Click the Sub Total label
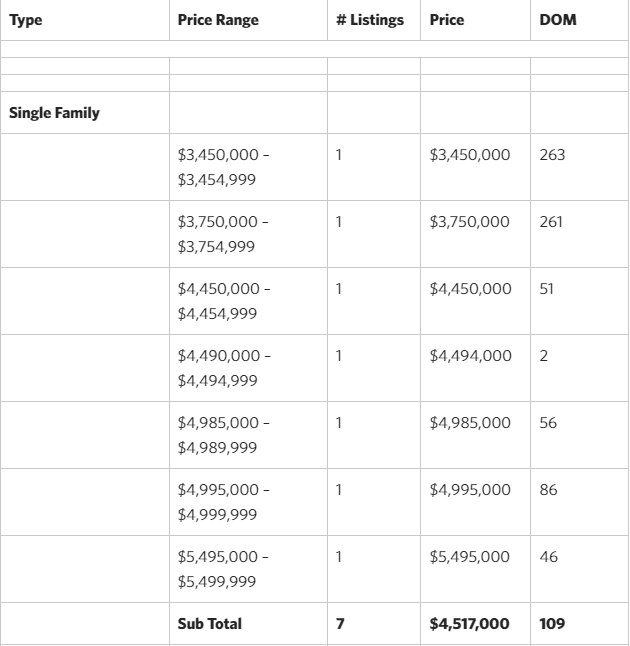 pyautogui.click(x=209, y=624)
